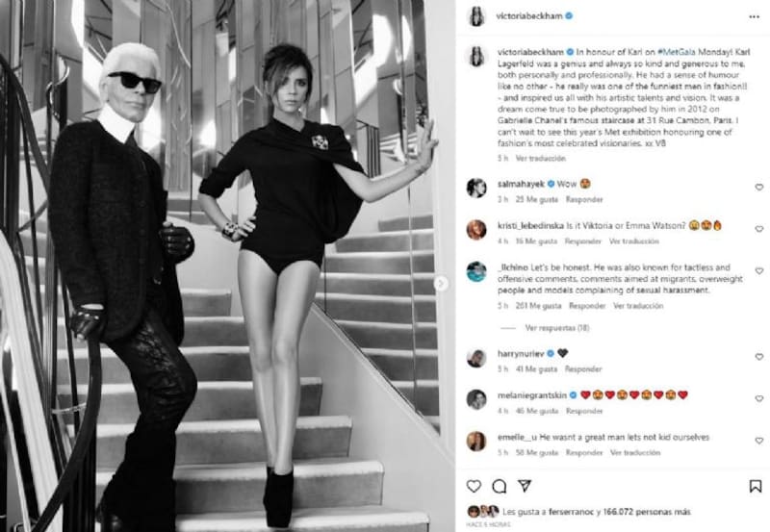Open victoriabeckham profile avatar in header
The image size is (770, 532).
point(476,16)
